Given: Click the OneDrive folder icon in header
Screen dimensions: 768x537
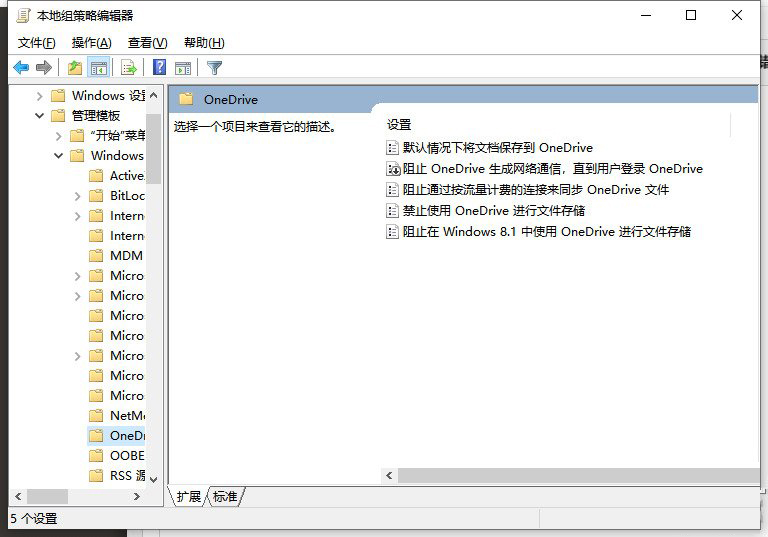Looking at the screenshot, I should (x=186, y=99).
